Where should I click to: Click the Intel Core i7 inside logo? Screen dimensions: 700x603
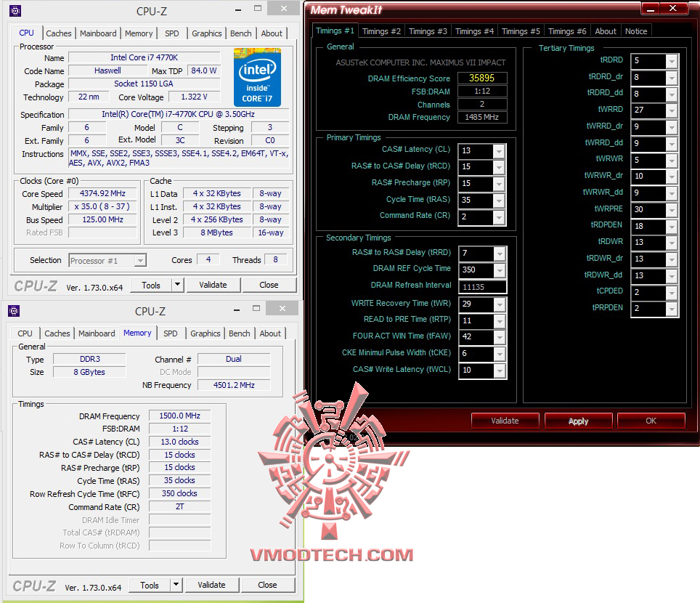(257, 77)
